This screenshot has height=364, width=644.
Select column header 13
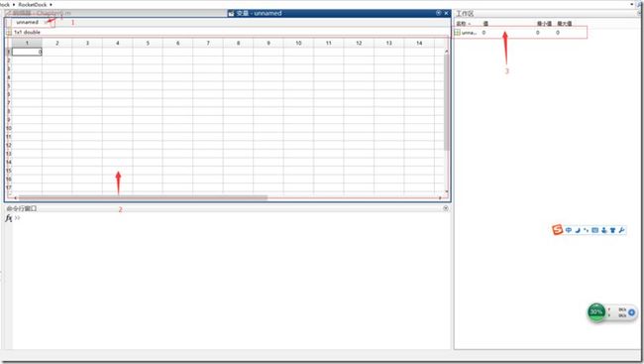tap(389, 43)
